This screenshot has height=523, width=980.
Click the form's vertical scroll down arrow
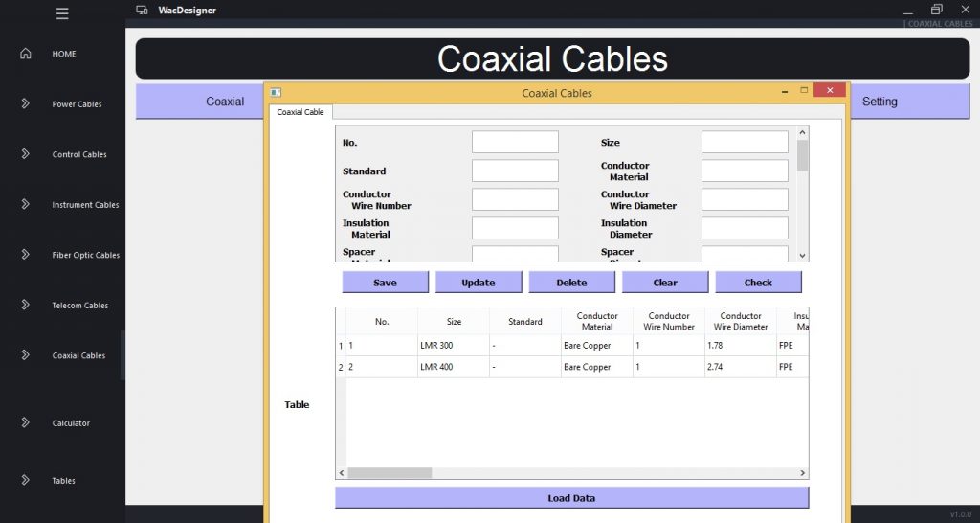[x=803, y=255]
